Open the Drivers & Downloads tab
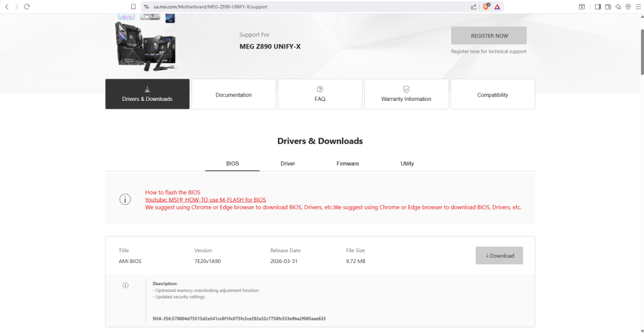The image size is (644, 333). pos(147,94)
